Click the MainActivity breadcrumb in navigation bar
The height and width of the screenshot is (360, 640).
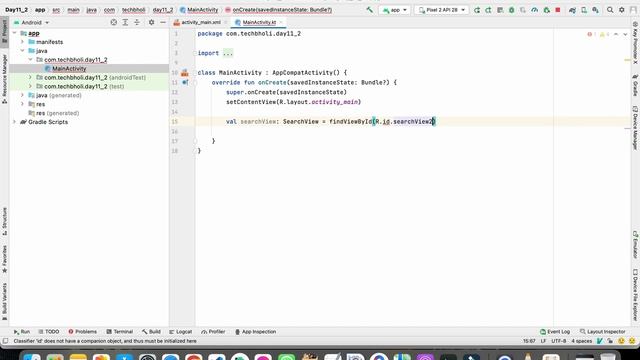click(199, 10)
